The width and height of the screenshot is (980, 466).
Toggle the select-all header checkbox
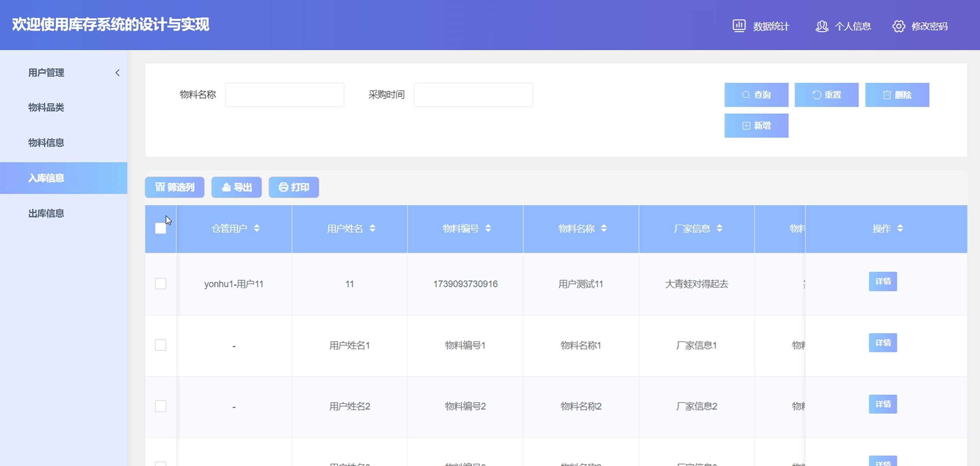pyautogui.click(x=161, y=229)
